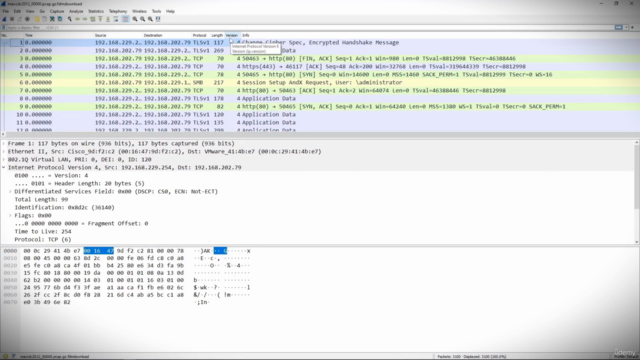Save this capture file
This screenshot has height=360, width=640.
coord(44,19)
